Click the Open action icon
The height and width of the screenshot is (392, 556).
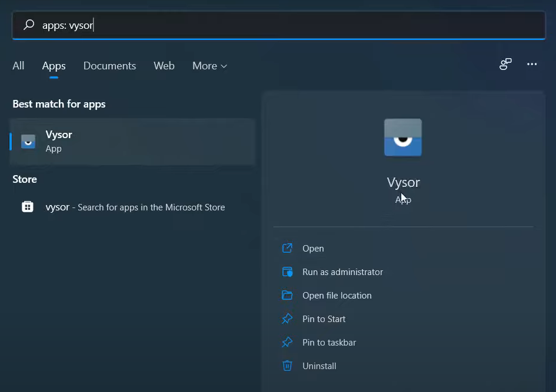(287, 248)
